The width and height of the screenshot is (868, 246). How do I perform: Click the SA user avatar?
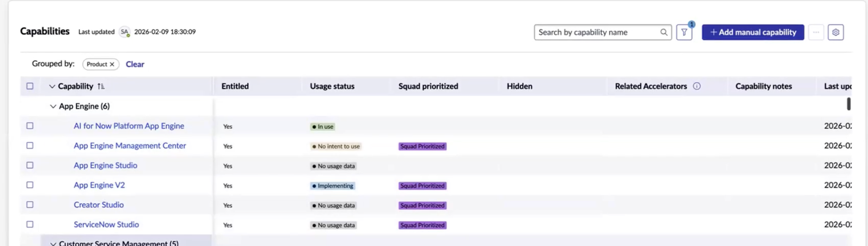click(x=124, y=32)
